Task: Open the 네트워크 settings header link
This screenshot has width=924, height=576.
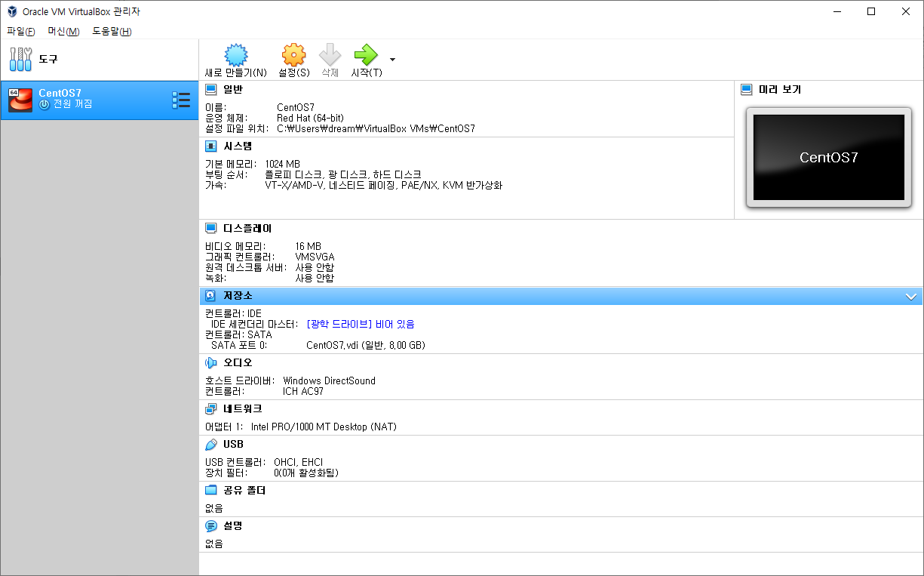Action: tap(243, 409)
